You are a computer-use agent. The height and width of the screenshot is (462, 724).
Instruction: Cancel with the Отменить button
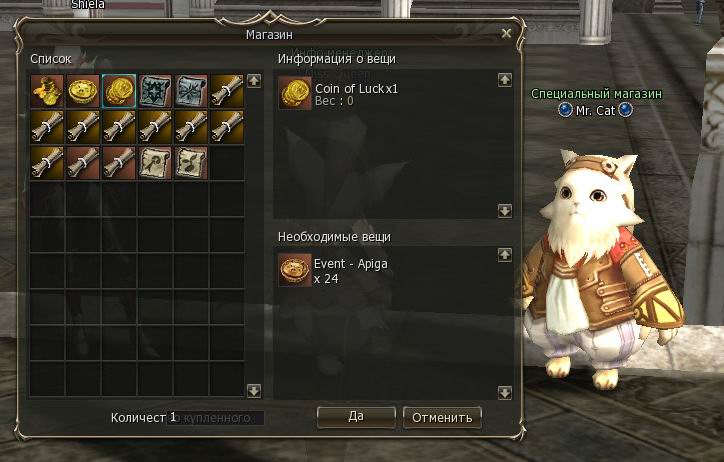tap(442, 417)
